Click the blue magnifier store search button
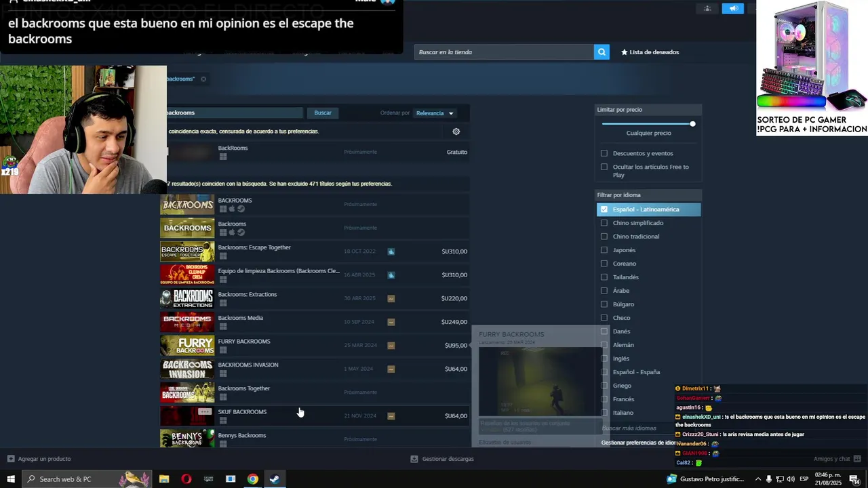Screen dimensions: 868x488 (601, 52)
